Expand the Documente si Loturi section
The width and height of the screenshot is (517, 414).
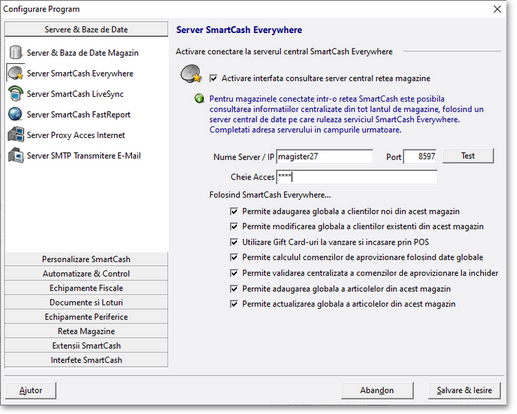click(86, 302)
